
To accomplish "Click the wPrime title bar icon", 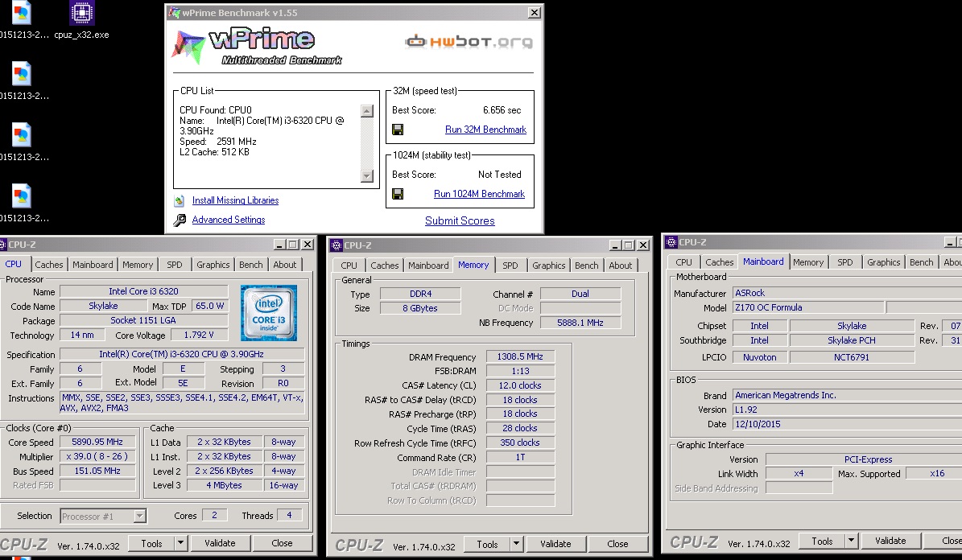I will tap(174, 12).
